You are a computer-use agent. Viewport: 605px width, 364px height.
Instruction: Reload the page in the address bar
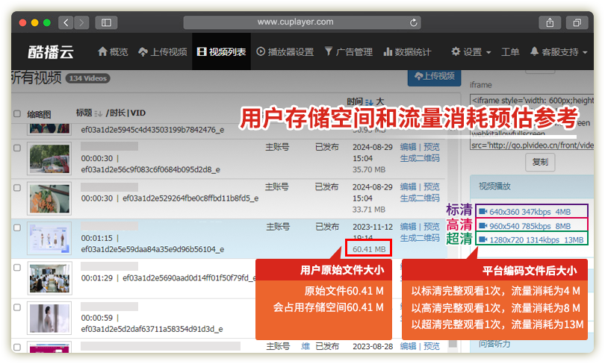[414, 22]
